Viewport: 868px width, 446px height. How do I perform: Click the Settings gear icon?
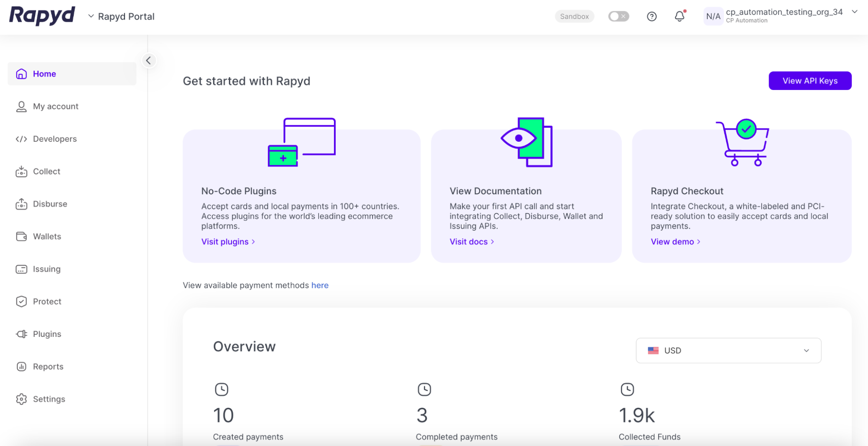click(21, 399)
